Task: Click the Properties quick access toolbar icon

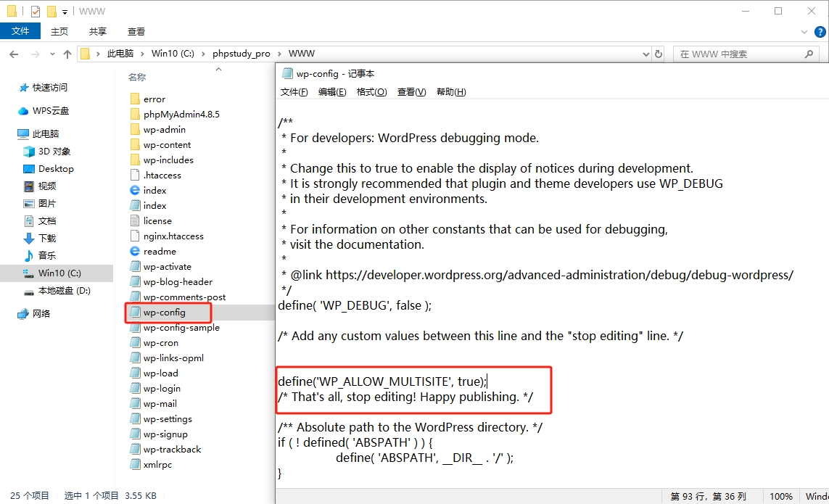Action: point(36,11)
